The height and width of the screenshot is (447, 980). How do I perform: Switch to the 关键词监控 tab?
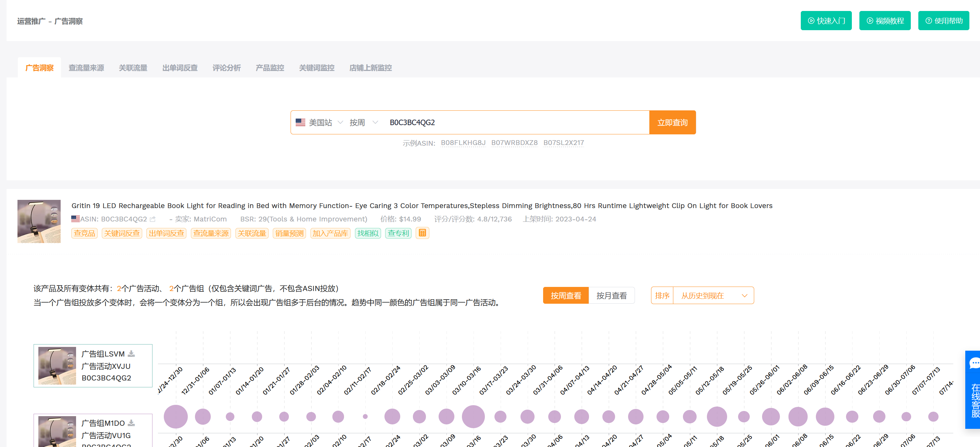[x=317, y=68]
